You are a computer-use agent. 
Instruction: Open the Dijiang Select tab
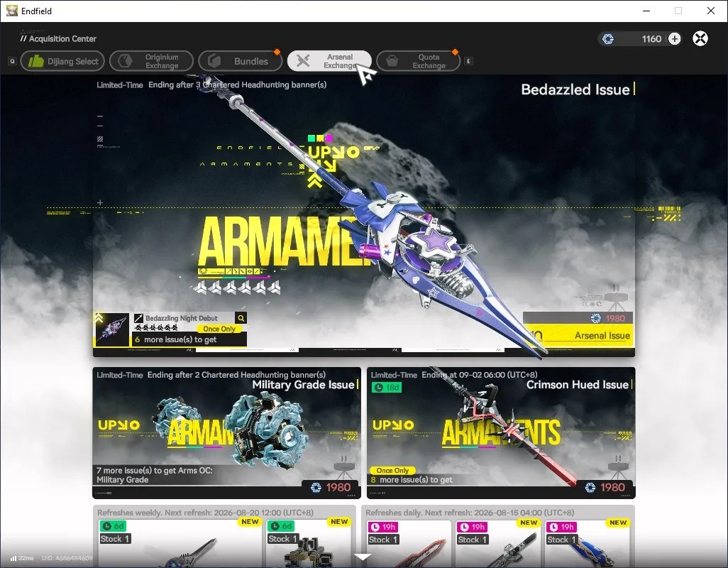point(62,61)
